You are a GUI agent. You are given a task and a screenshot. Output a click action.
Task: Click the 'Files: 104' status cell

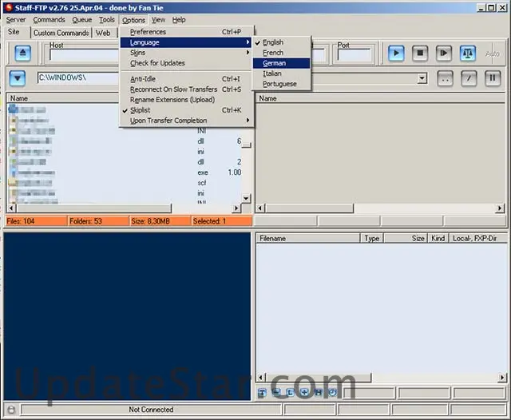[x=37, y=221]
